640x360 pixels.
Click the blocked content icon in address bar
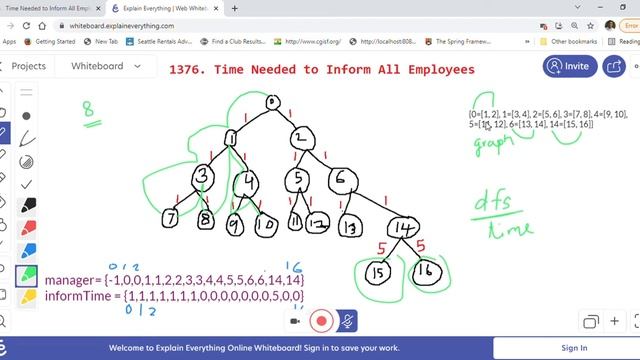click(x=543, y=26)
